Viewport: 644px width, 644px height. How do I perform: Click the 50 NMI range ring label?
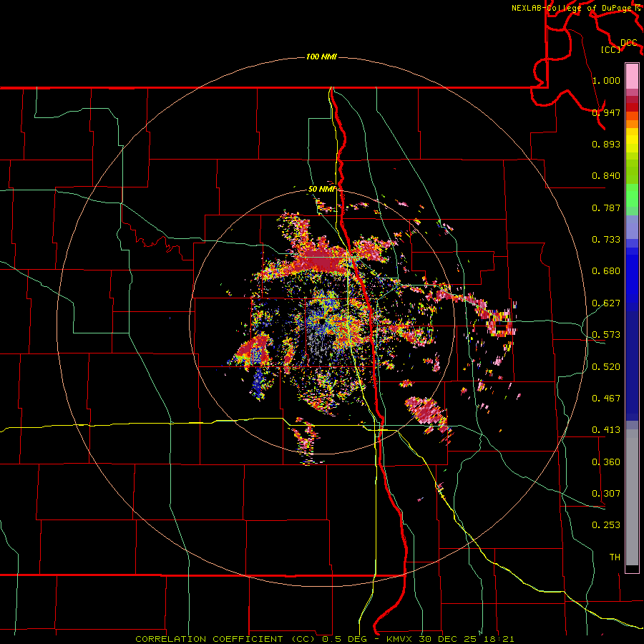[322, 189]
